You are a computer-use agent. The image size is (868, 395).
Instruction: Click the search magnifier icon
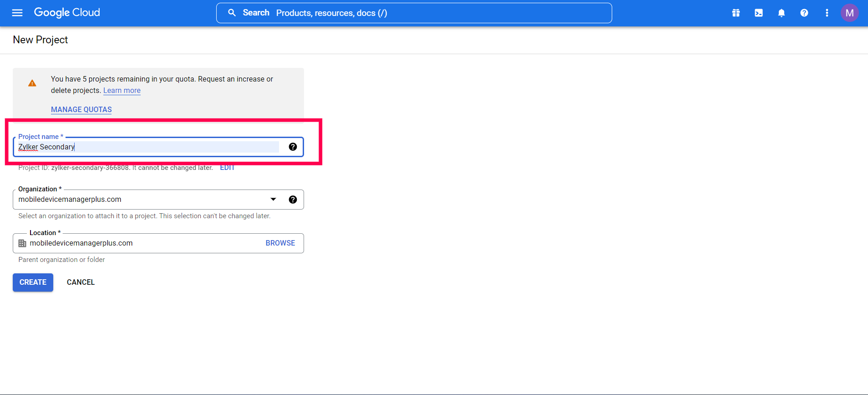pyautogui.click(x=232, y=13)
